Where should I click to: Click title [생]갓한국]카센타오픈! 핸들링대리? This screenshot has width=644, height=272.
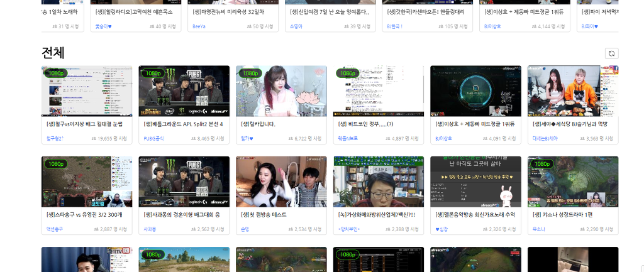click(426, 12)
